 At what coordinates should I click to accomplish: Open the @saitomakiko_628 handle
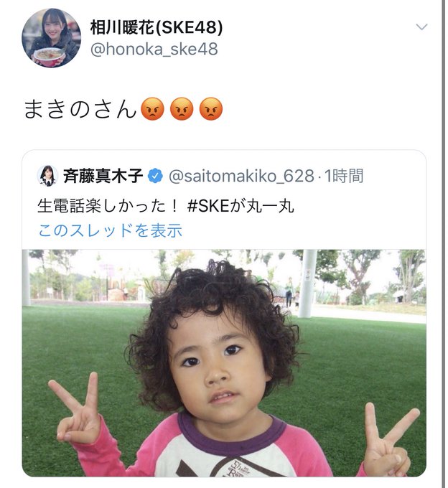(x=241, y=176)
